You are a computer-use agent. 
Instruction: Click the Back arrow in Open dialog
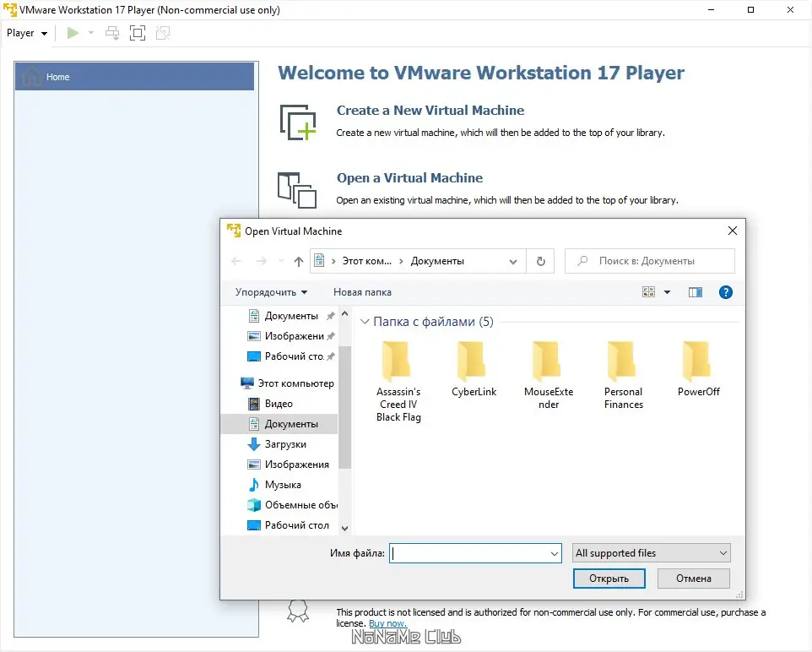(x=236, y=261)
